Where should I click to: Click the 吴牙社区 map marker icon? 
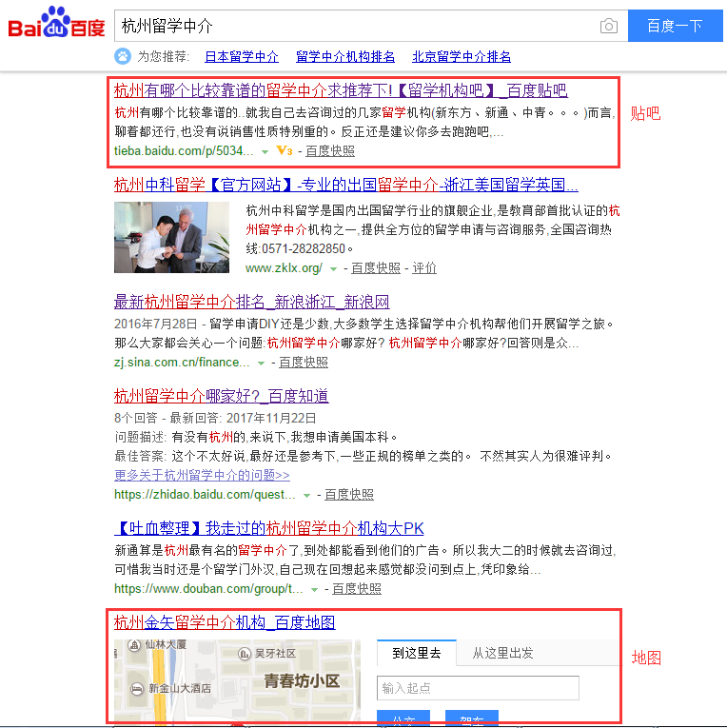245,654
